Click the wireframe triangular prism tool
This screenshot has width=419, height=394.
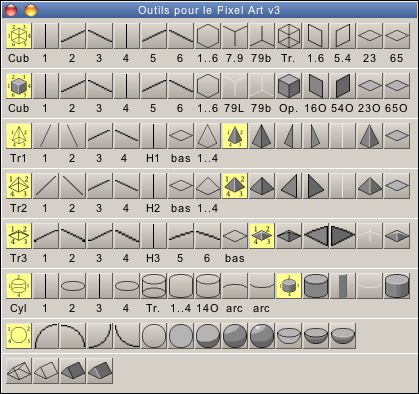19,371
